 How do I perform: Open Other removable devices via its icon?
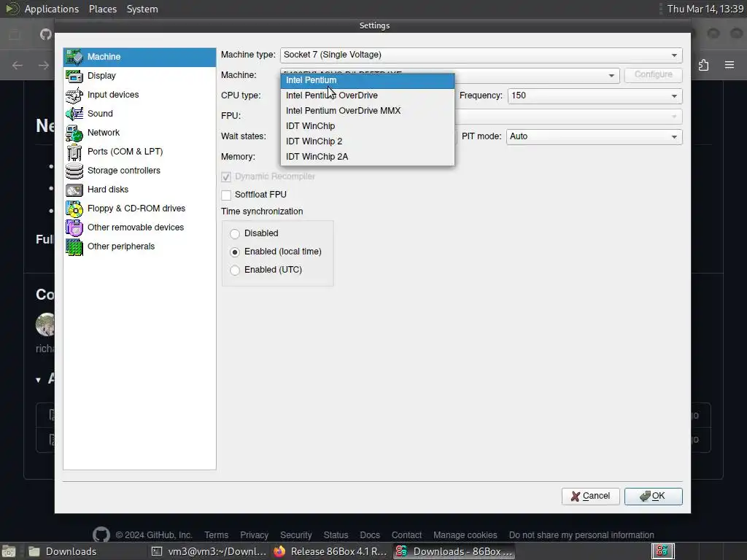pyautogui.click(x=74, y=227)
